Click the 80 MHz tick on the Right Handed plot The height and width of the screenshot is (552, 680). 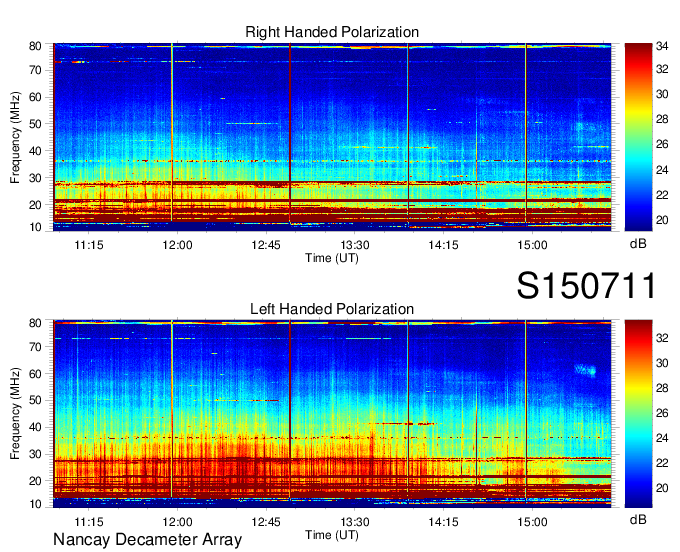(35, 46)
